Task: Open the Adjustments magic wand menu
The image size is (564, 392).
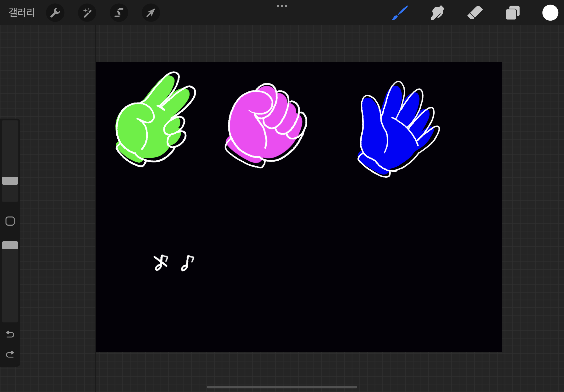Action: pyautogui.click(x=87, y=13)
